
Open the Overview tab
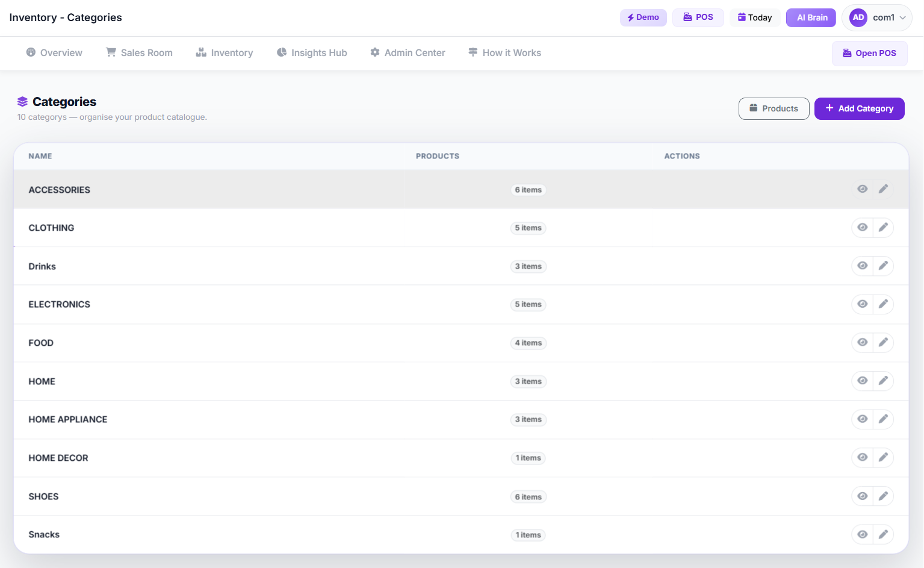point(54,53)
